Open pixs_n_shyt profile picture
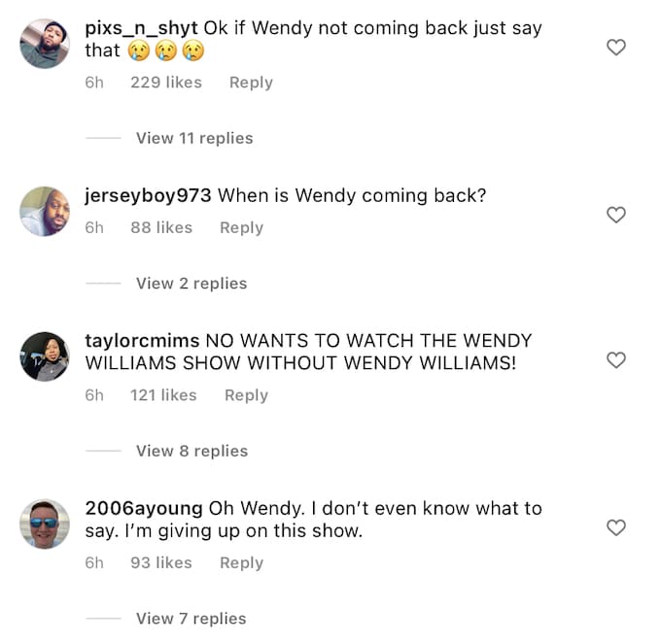 point(45,44)
